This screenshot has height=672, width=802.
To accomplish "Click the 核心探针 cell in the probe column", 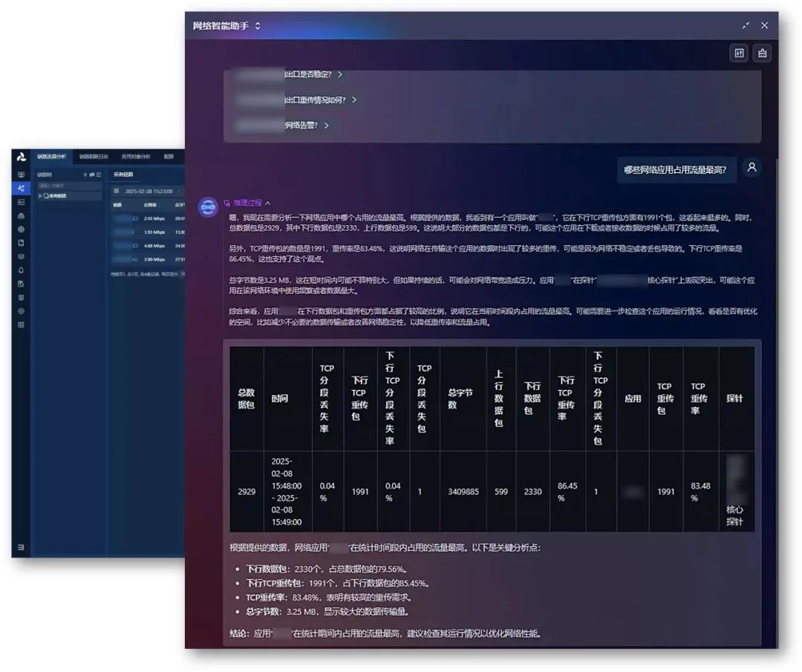I will [x=736, y=492].
